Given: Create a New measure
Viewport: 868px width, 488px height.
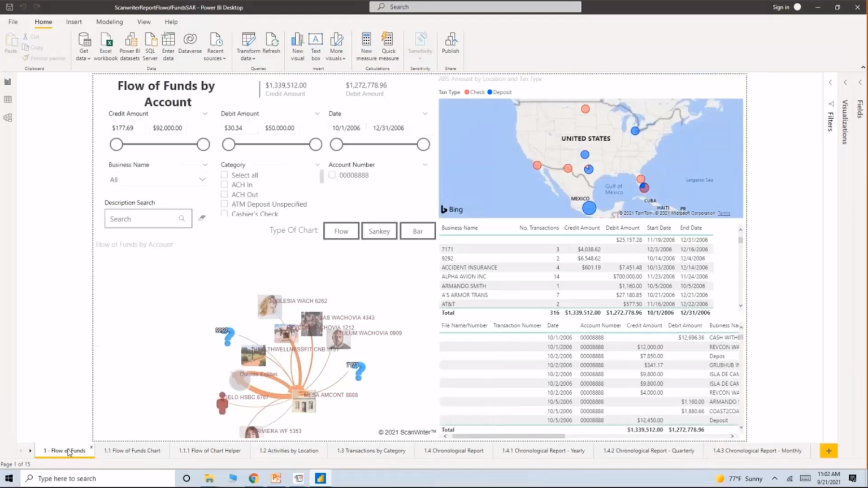Looking at the screenshot, I should (x=366, y=46).
